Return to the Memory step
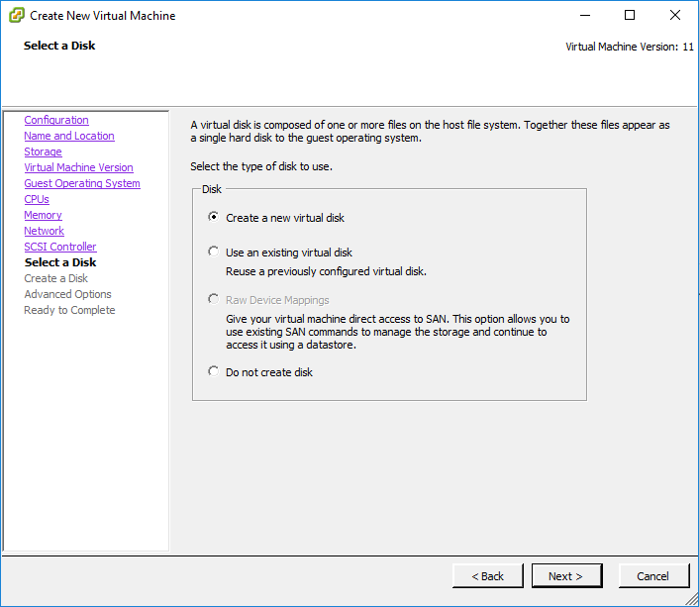The height and width of the screenshot is (607, 700). pos(43,215)
